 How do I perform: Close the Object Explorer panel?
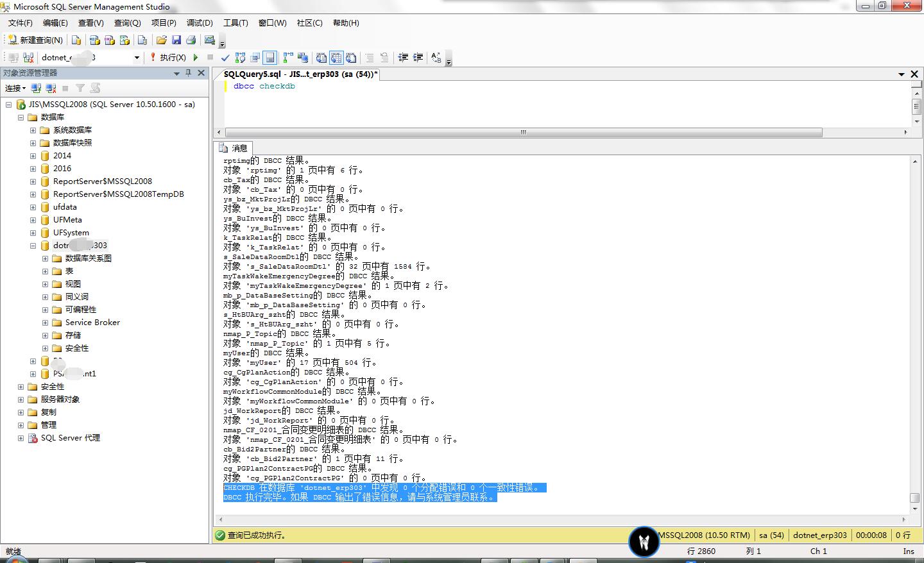[201, 73]
